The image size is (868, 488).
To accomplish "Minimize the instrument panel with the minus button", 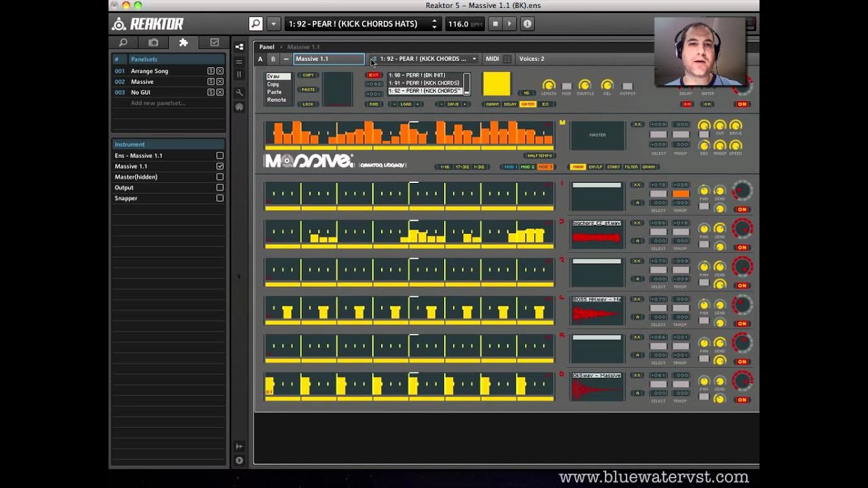I will (285, 59).
